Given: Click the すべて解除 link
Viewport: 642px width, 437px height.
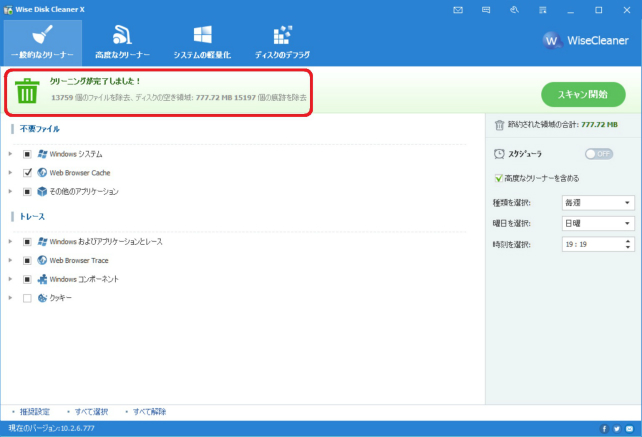Looking at the screenshot, I should (149, 412).
